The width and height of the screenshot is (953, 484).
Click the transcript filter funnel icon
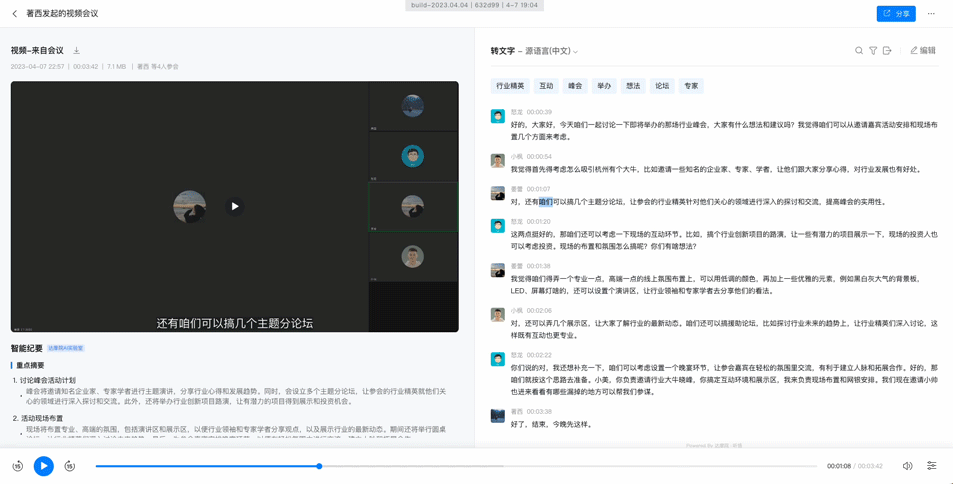(873, 51)
